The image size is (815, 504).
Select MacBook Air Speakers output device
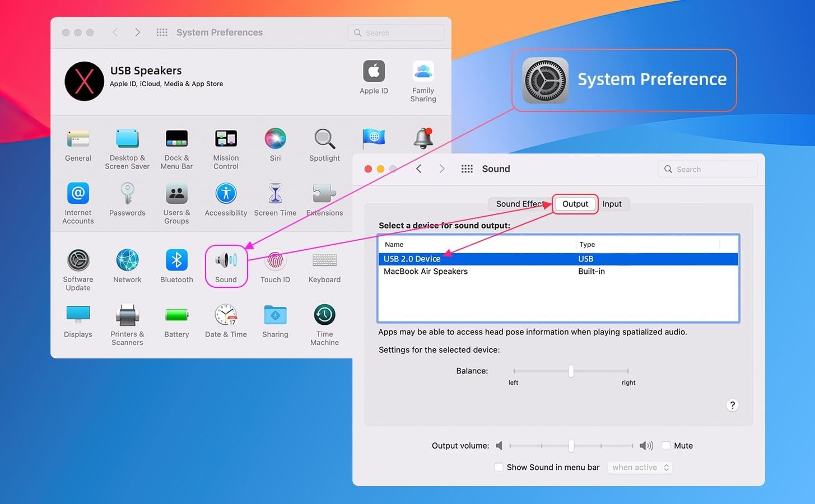click(x=426, y=272)
